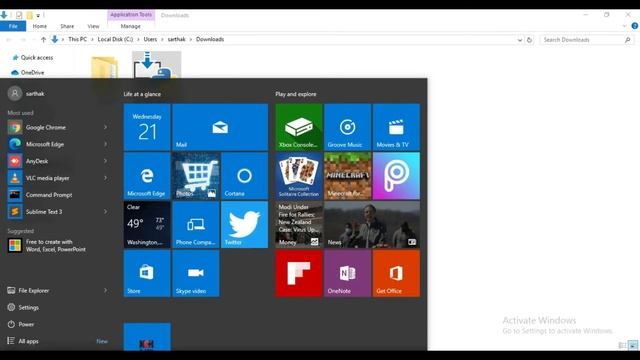Expand Microsoft Edge jump list arrow
This screenshot has width=640, height=360.
105,144
